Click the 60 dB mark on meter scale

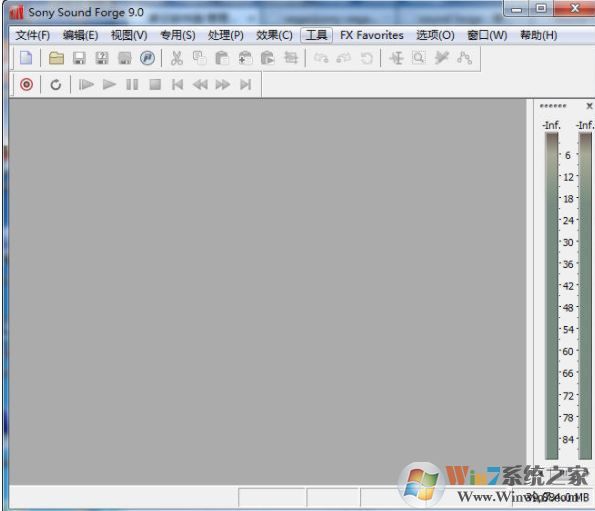coord(568,351)
